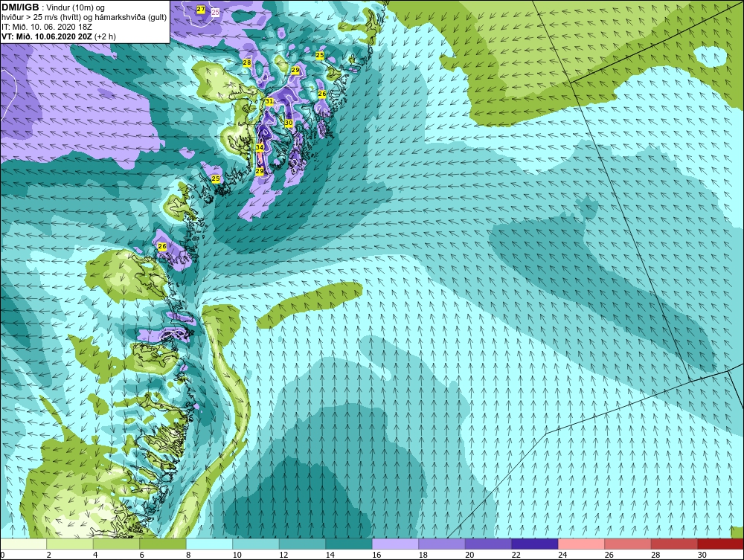The image size is (744, 560).
Task: Choose the red 28–30 m/s legend swatch
Action: (x=674, y=544)
